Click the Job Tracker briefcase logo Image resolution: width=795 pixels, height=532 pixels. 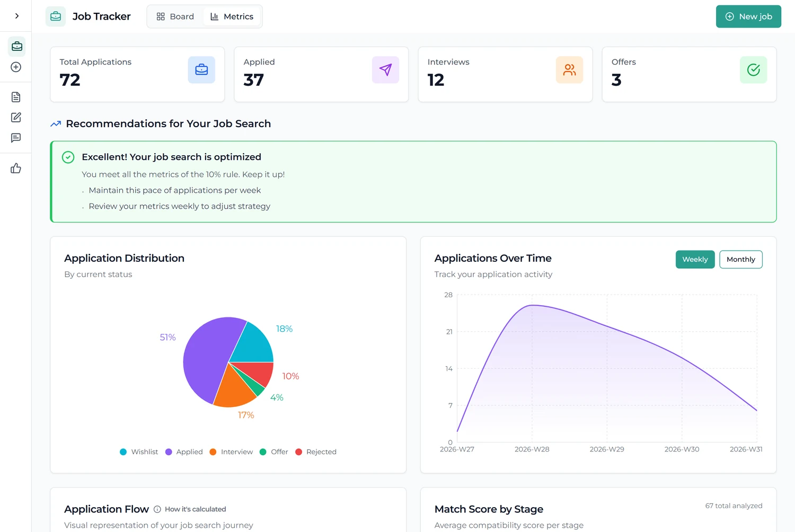click(x=56, y=16)
